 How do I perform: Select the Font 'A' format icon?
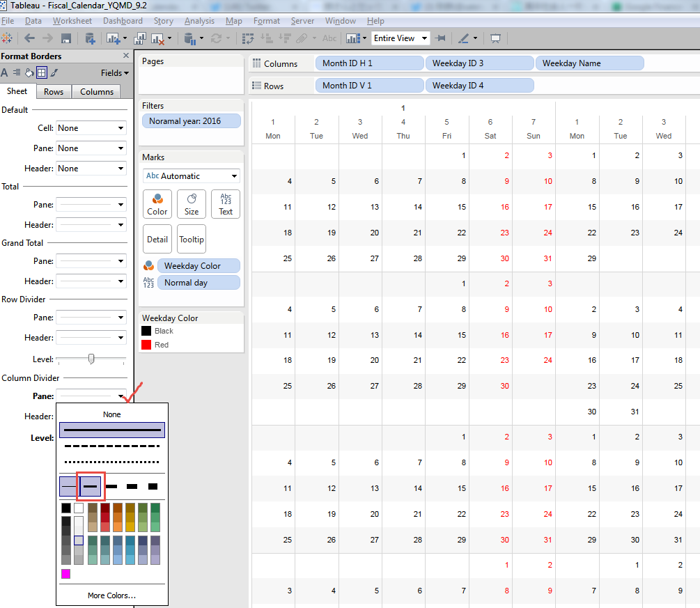pos(4,72)
